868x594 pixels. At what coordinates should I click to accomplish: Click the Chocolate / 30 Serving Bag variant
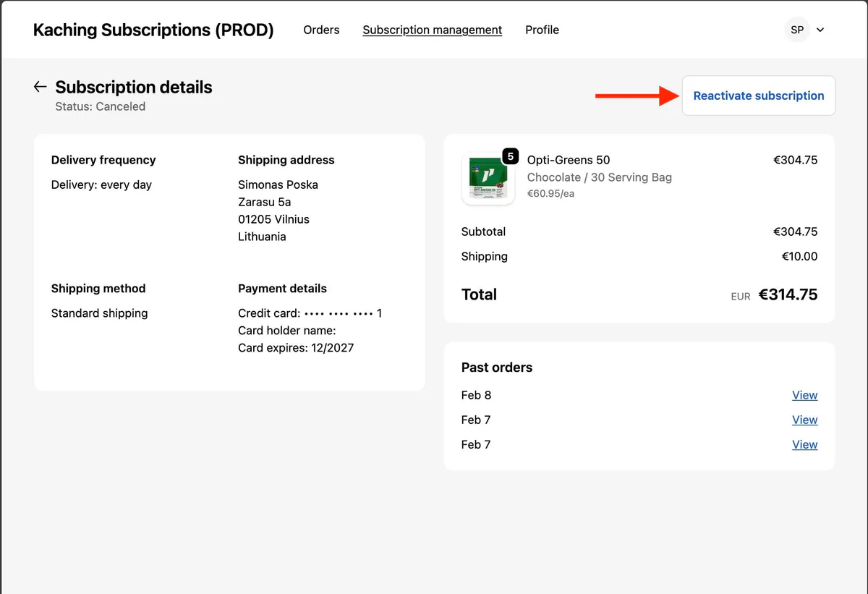[x=600, y=177]
